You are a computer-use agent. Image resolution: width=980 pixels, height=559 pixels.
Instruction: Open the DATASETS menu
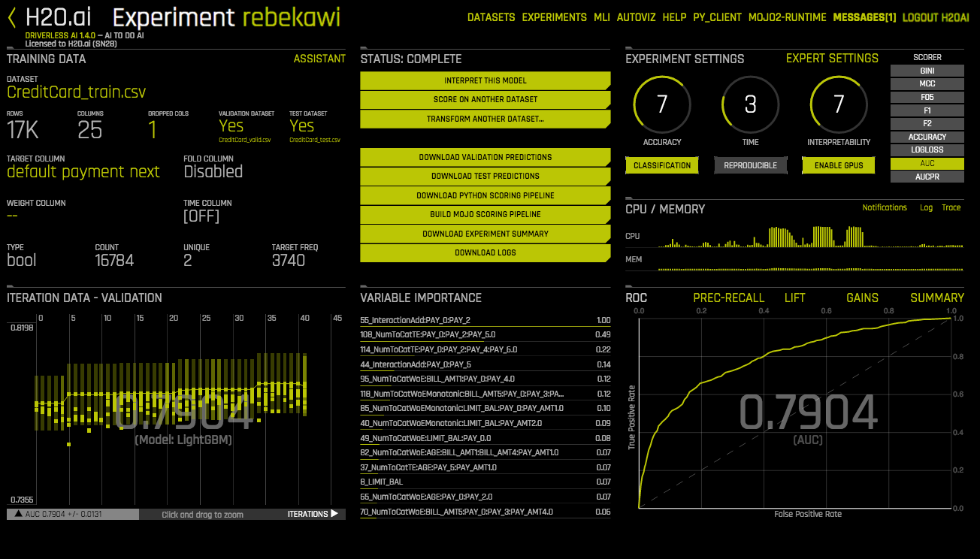tap(491, 17)
